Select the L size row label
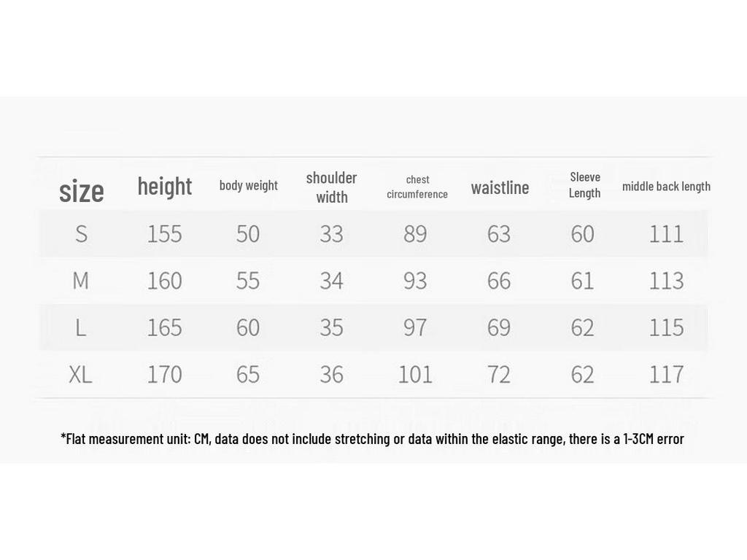 (x=81, y=327)
